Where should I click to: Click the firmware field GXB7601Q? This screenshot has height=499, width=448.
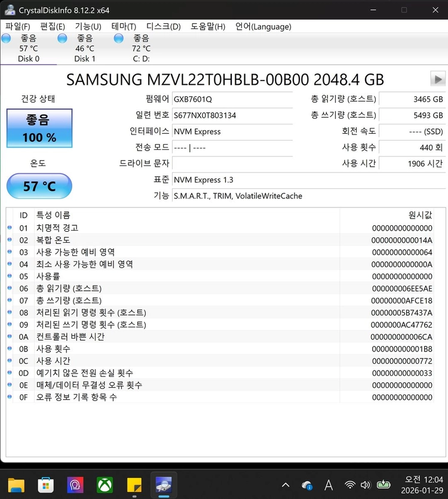tap(232, 99)
